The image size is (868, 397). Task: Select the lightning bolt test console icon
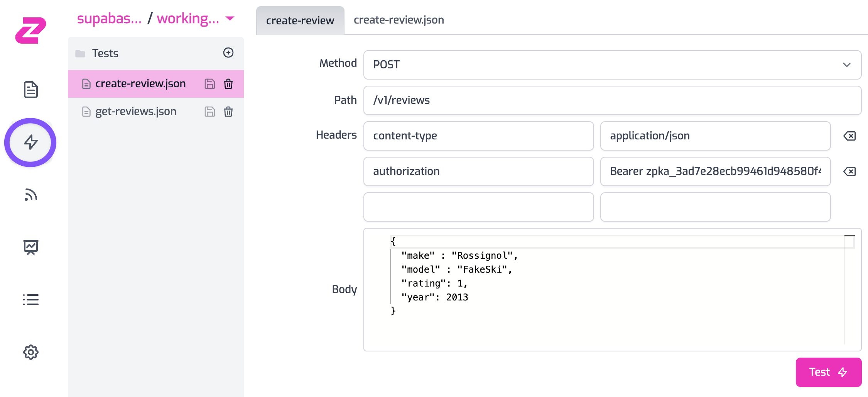(30, 143)
